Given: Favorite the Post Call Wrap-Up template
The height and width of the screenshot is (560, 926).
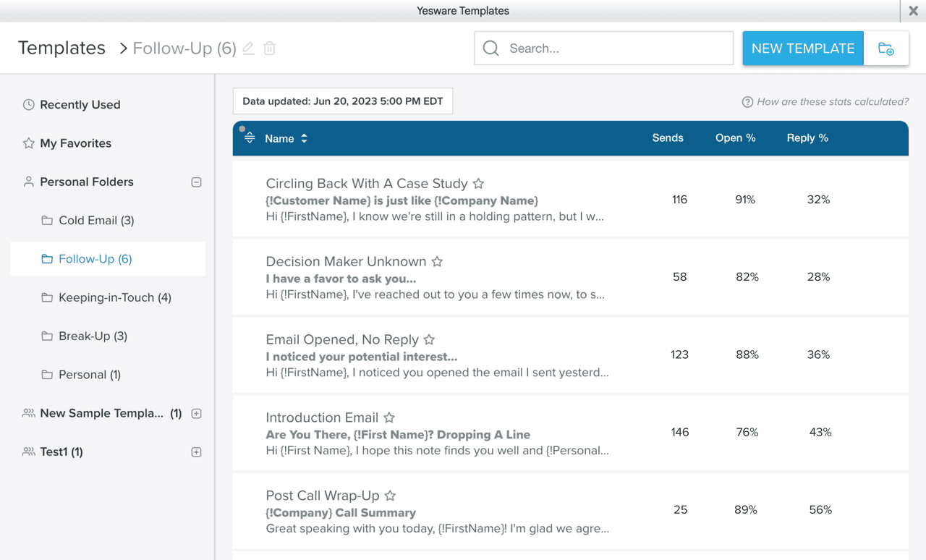Looking at the screenshot, I should click(389, 496).
